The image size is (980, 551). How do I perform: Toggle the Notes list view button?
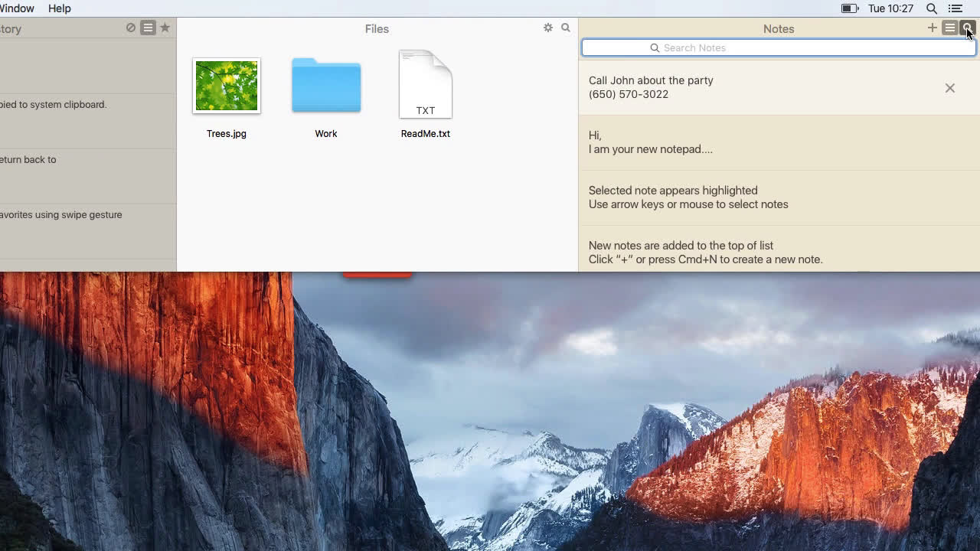(949, 28)
